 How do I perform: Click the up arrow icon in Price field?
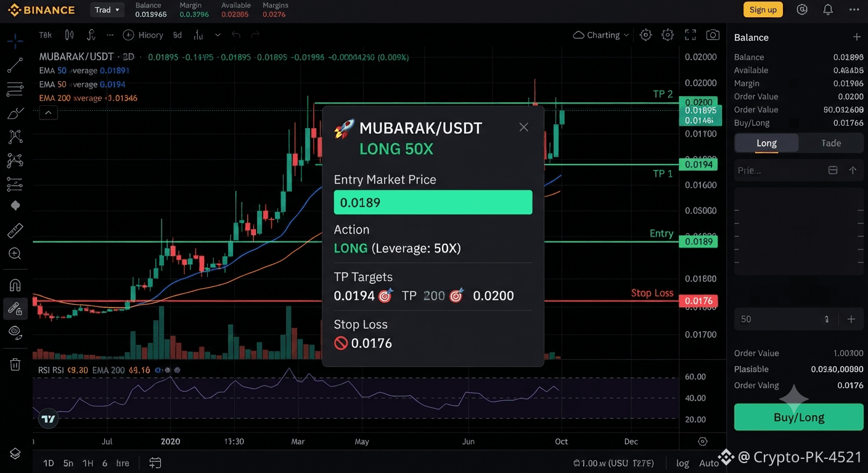(x=853, y=170)
